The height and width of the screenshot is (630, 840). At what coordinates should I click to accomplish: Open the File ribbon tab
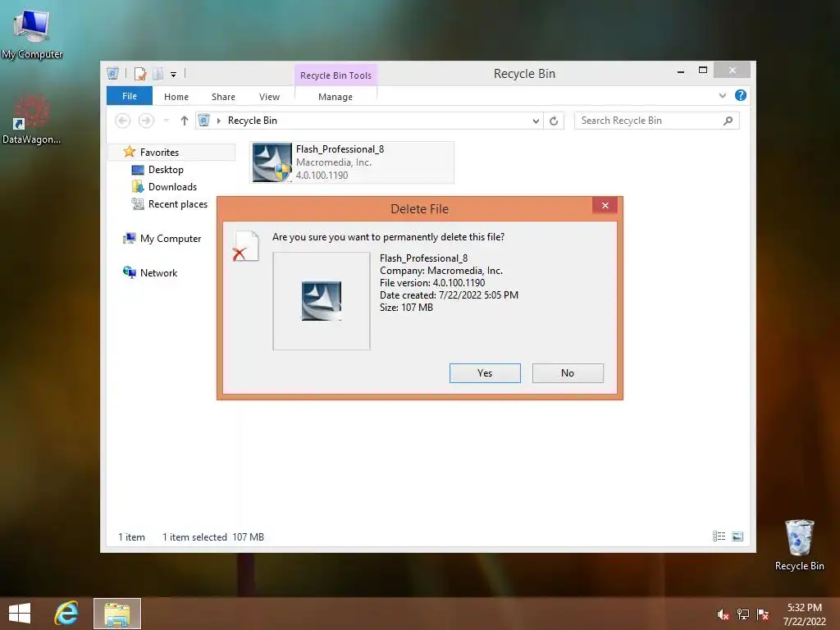[x=129, y=96]
